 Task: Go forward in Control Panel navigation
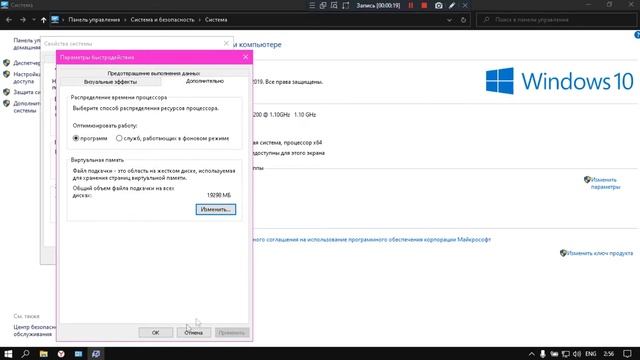(23, 20)
